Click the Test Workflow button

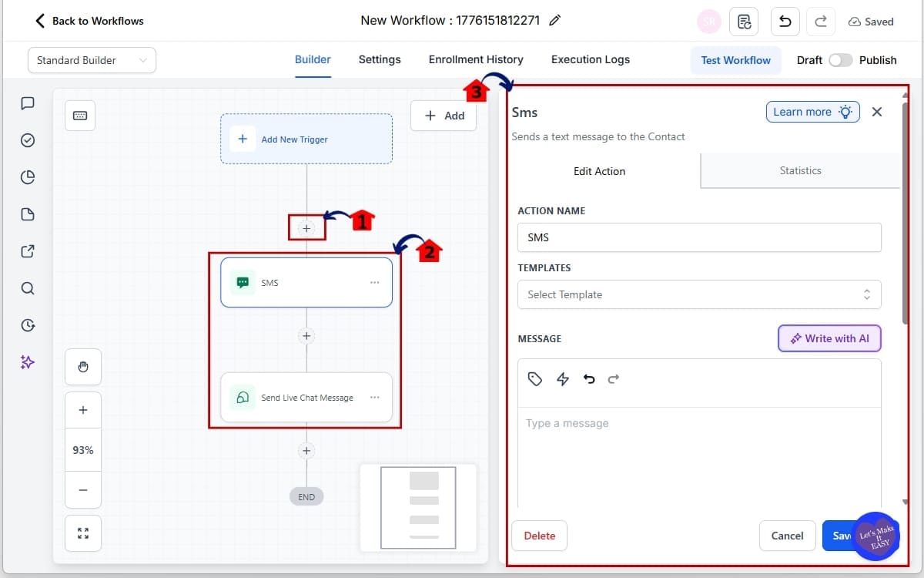tap(736, 60)
